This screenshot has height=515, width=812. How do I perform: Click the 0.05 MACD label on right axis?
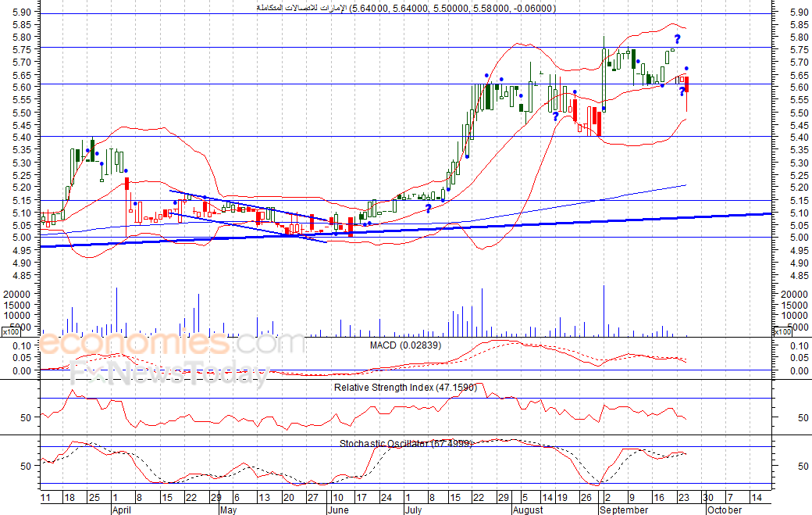pyautogui.click(x=800, y=357)
